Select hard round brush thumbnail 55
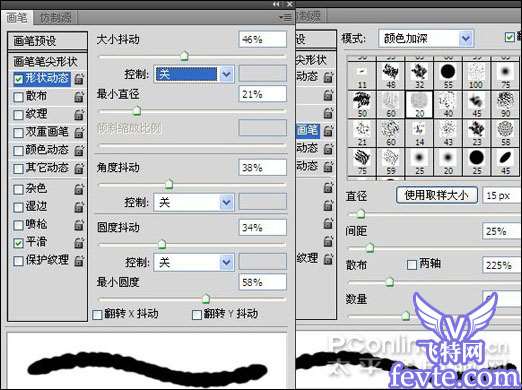Screen dimensions: 522x390 click(448, 75)
